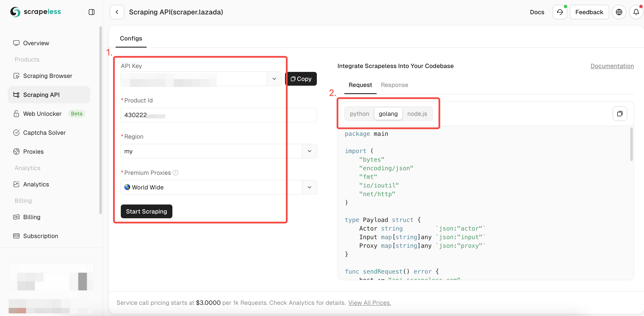
Task: Open Web Unlocker in the sidebar
Action: (x=49, y=114)
